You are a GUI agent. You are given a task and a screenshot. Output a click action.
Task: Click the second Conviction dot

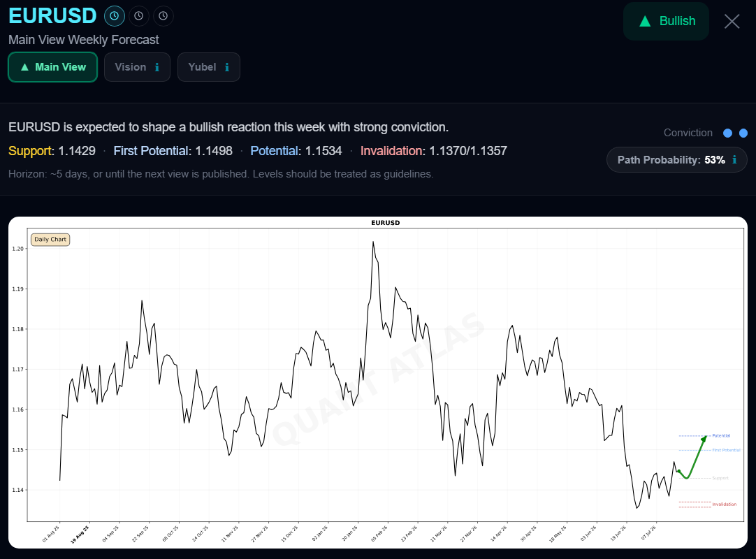[x=743, y=133]
